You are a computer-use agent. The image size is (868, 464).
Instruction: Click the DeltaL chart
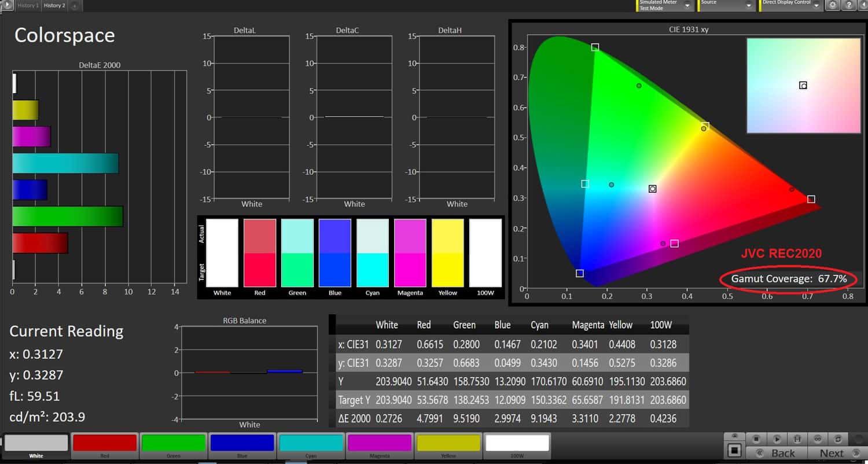[251, 117]
